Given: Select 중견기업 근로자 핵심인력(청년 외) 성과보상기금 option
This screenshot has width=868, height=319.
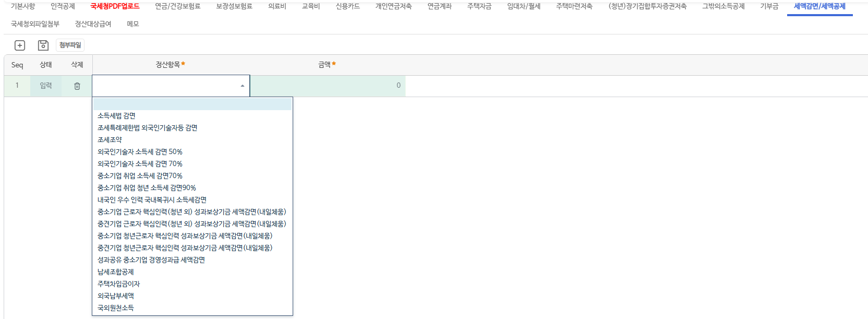Looking at the screenshot, I should coord(192,224).
